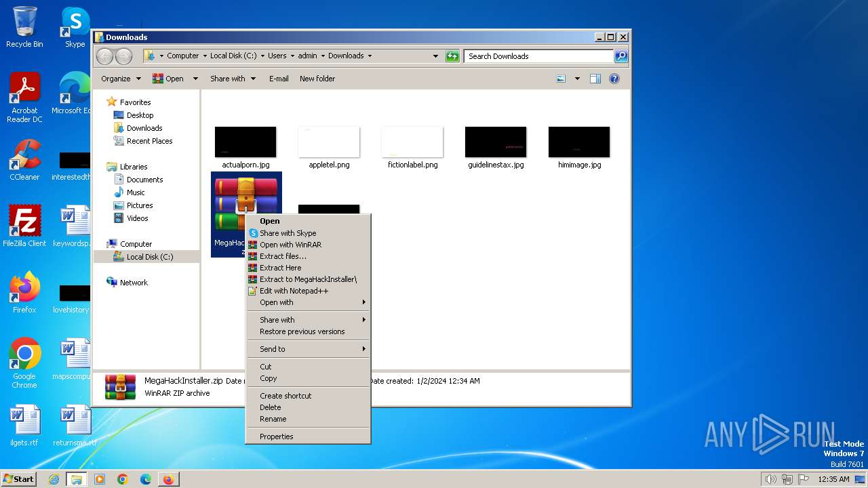Click the Explorer Back navigation button
868x488 pixels.
coord(105,56)
